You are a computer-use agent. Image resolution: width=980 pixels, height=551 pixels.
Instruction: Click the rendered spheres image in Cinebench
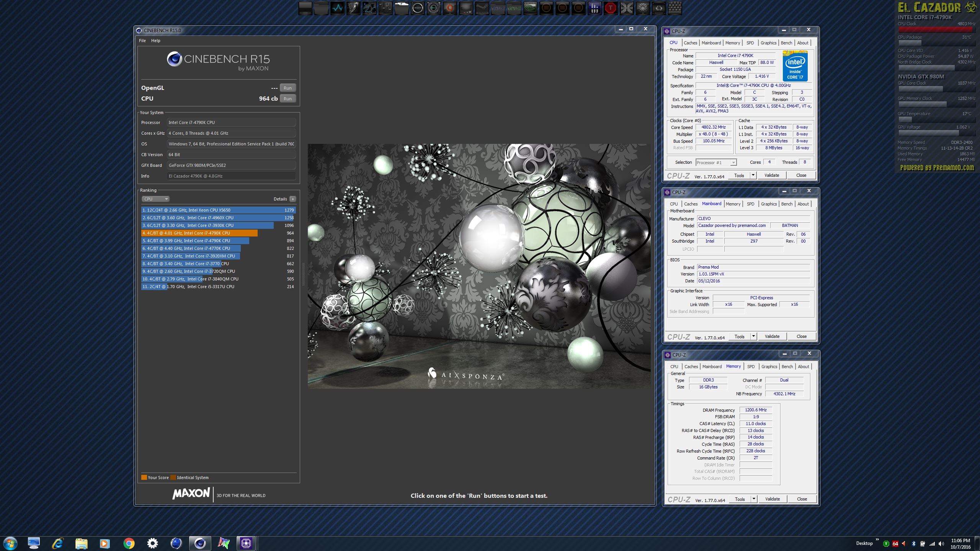[479, 266]
